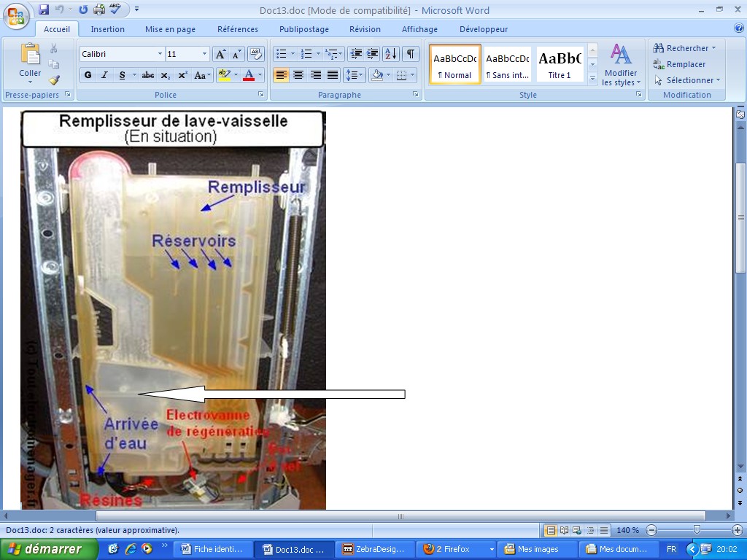The height and width of the screenshot is (560, 747).
Task: Open the line spacing dropdown
Action: coord(354,75)
